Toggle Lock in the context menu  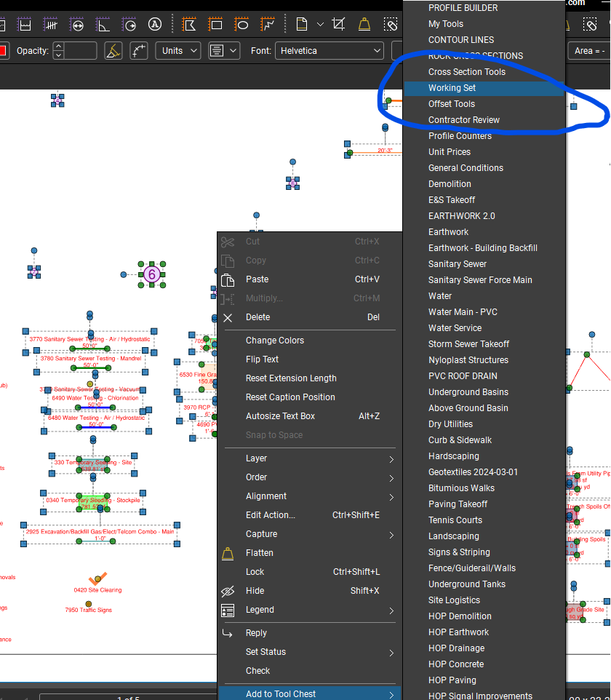[x=310, y=572]
